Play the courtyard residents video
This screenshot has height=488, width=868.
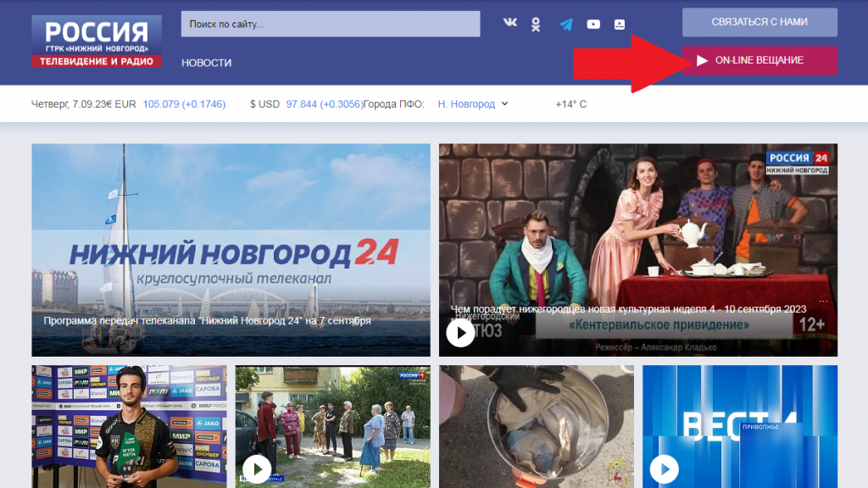point(257,469)
